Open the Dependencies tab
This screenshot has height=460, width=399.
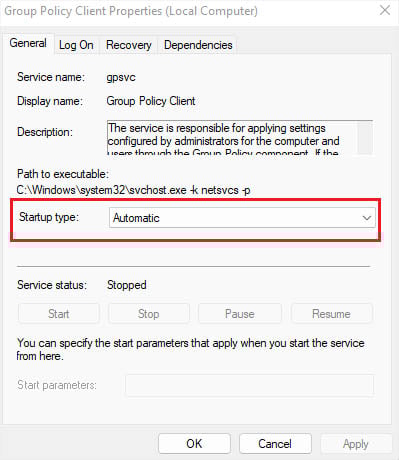click(x=198, y=45)
